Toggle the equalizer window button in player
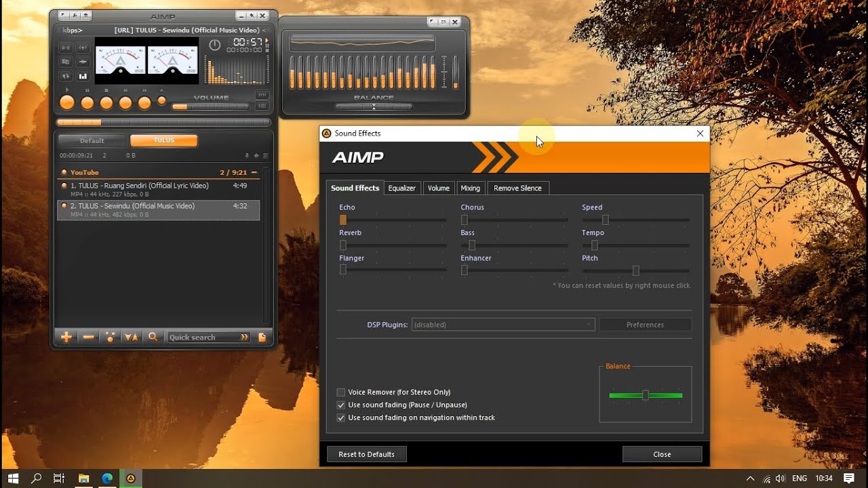This screenshot has height=488, width=868. pyautogui.click(x=262, y=95)
